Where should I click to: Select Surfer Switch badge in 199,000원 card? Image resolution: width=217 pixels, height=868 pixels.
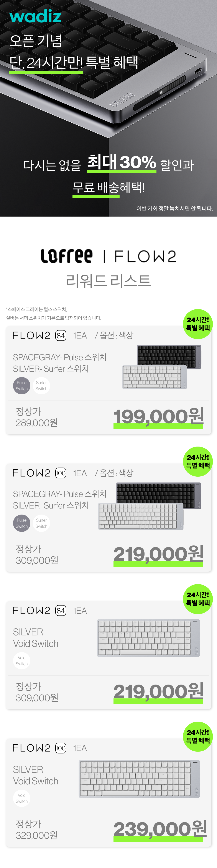click(41, 385)
